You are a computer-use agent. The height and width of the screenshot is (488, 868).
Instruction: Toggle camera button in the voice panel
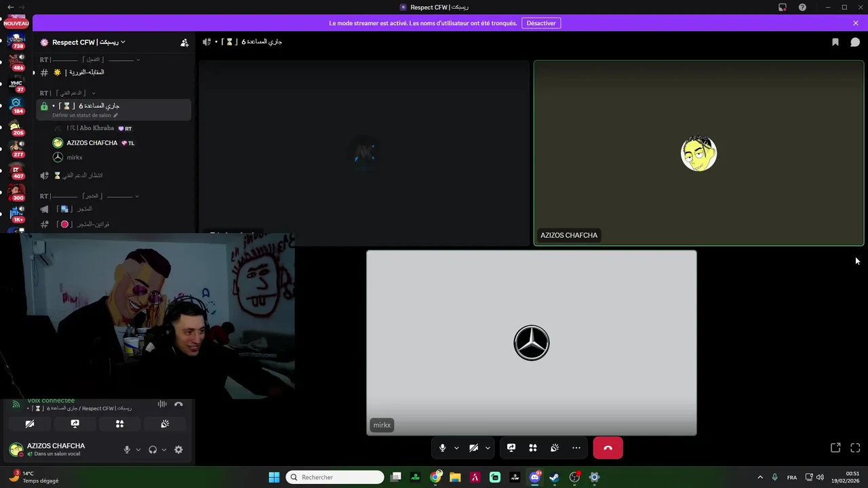(30, 424)
